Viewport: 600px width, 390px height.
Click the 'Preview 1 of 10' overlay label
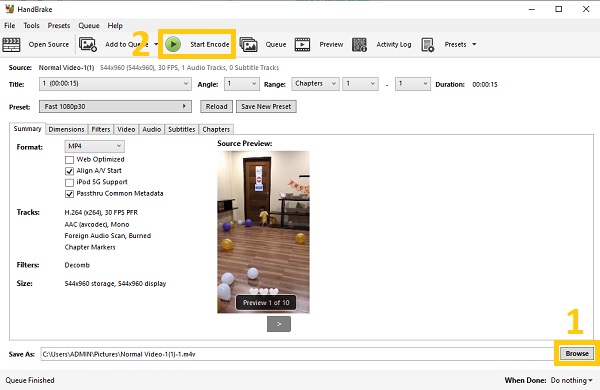[x=266, y=303]
